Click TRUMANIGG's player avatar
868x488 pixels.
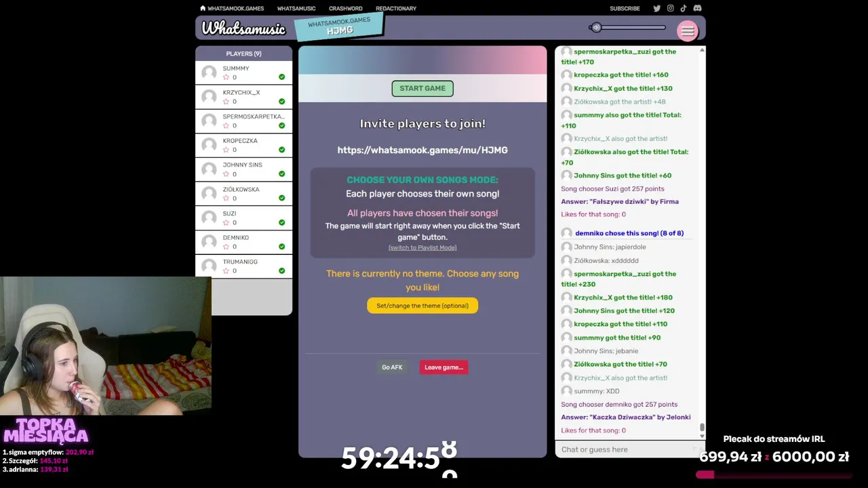point(209,266)
